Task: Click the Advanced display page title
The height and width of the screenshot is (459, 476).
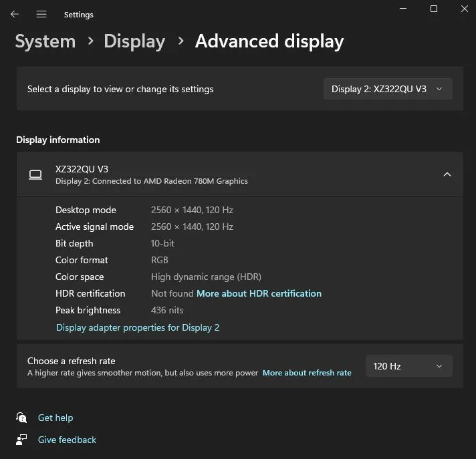Action: point(269,41)
